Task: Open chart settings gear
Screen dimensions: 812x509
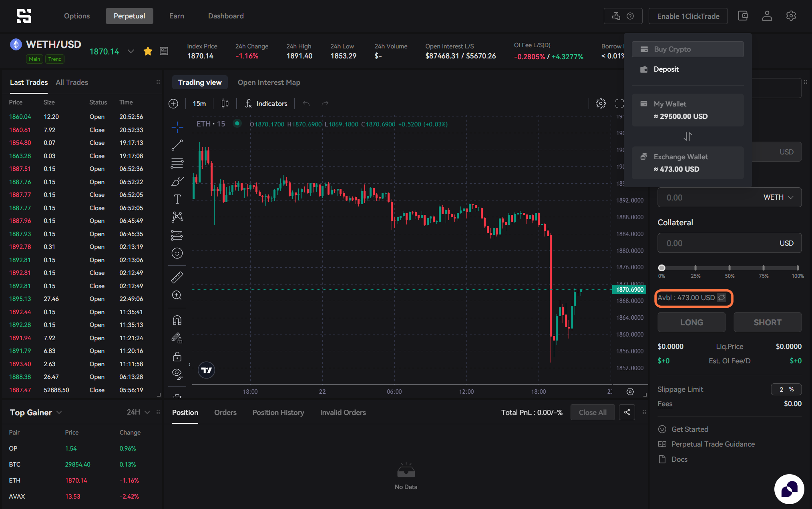Action: (x=601, y=104)
